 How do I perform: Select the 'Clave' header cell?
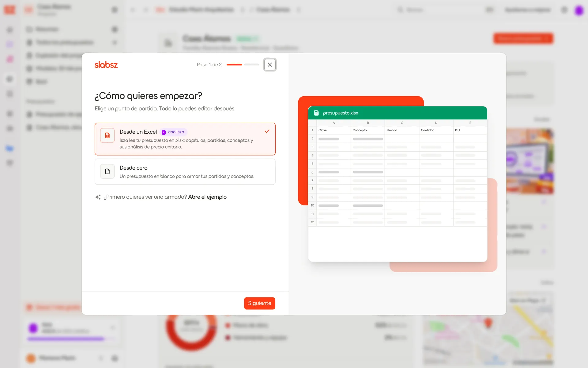coord(334,130)
